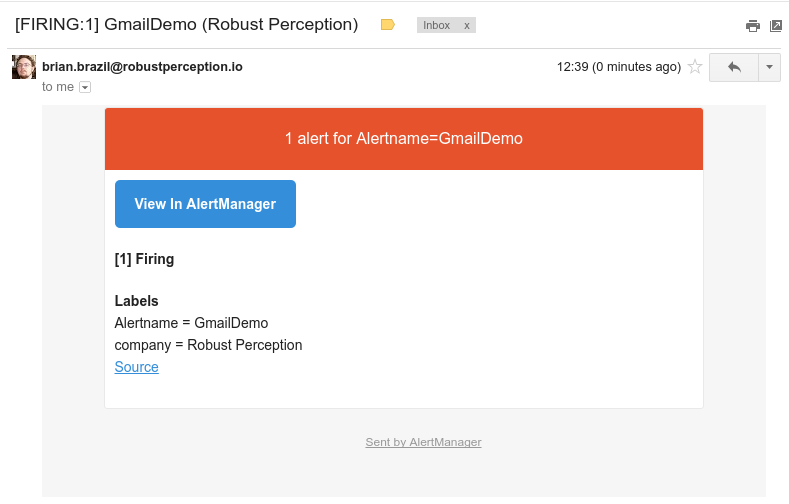This screenshot has width=789, height=504.
Task: Click 'Alertname = GmailDemo' text
Action: pos(191,323)
